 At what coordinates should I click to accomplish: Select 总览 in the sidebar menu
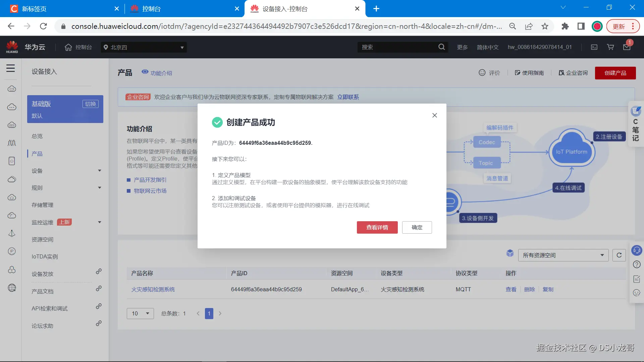point(37,136)
